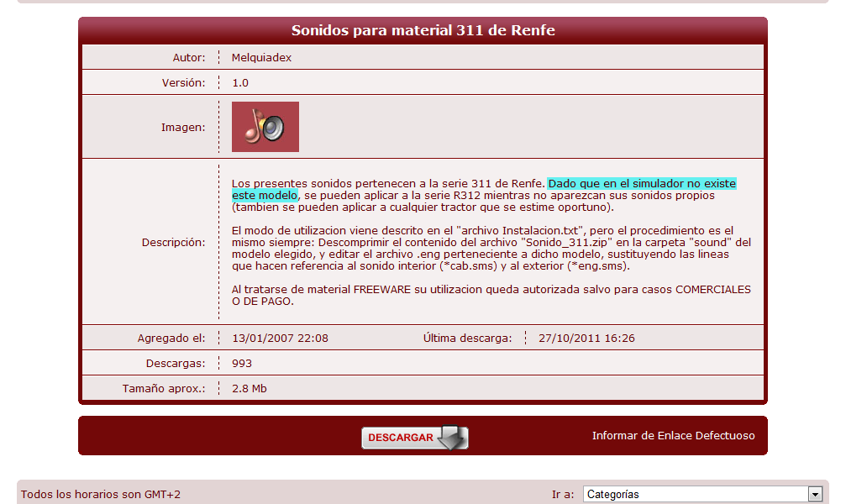Click the Imagen row label
This screenshot has width=846, height=504.
(183, 128)
